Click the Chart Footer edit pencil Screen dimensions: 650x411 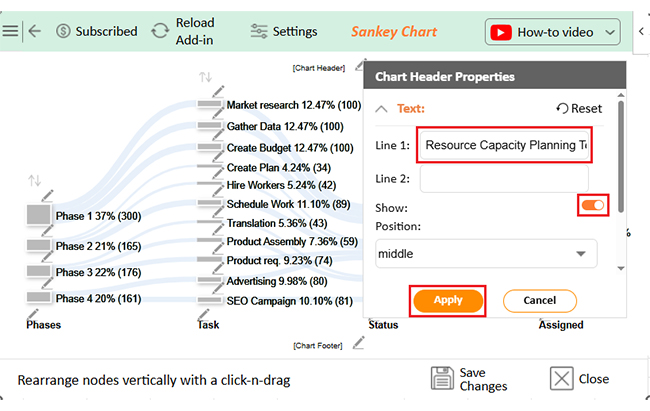(x=359, y=343)
